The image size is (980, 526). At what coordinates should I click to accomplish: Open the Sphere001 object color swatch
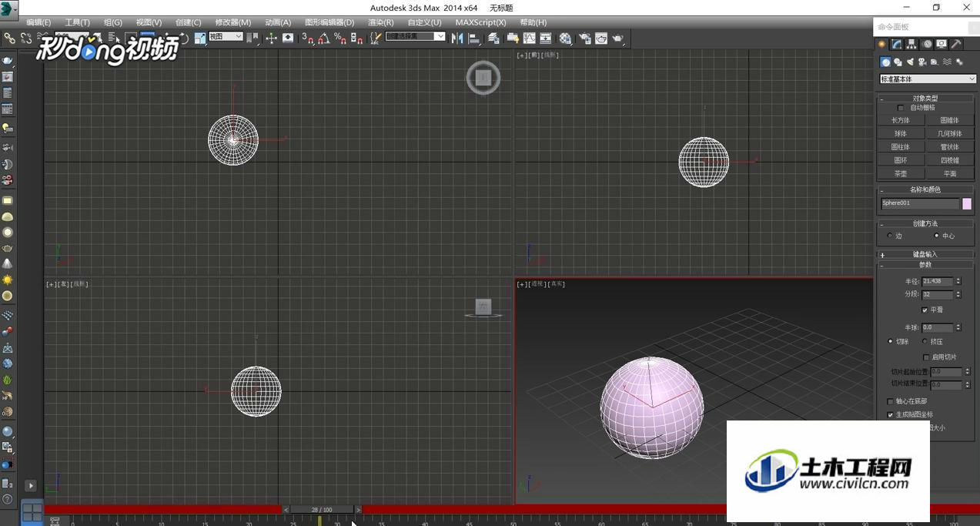click(x=967, y=203)
